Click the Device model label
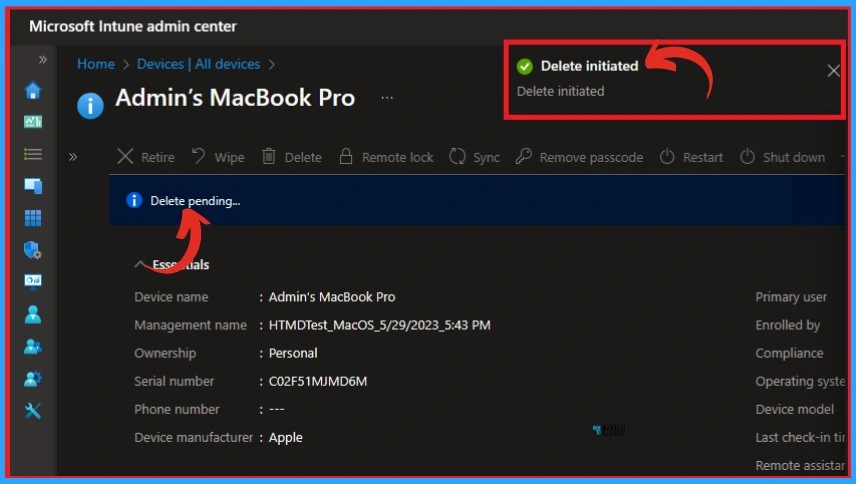This screenshot has height=484, width=856. (795, 409)
